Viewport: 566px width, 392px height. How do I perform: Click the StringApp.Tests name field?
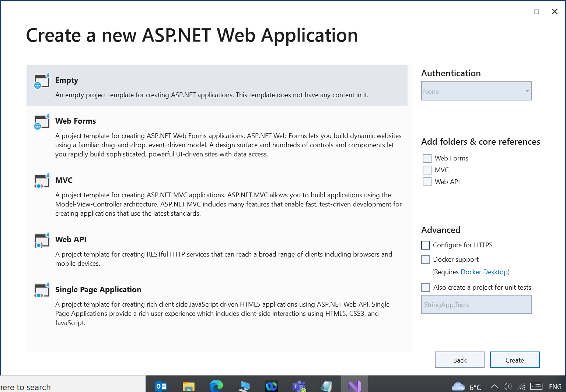(476, 304)
